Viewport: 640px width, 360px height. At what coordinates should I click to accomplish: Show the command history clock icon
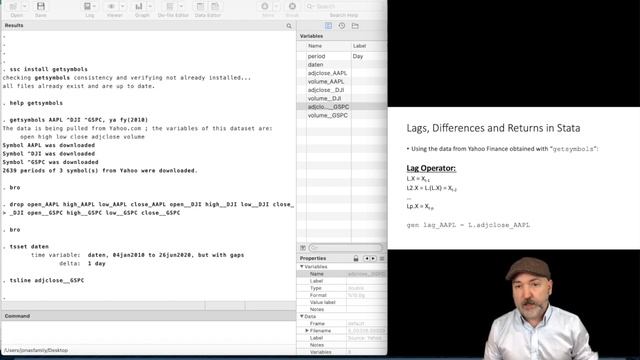(342, 26)
